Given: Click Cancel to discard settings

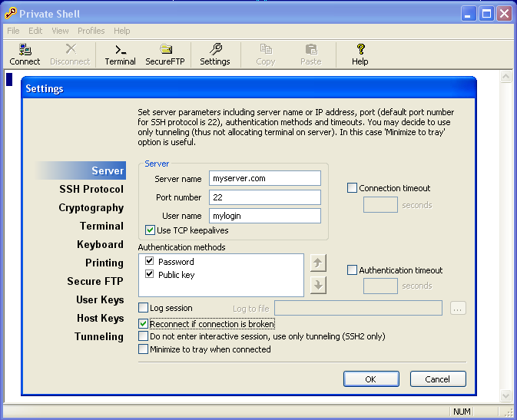Looking at the screenshot, I should [438, 379].
